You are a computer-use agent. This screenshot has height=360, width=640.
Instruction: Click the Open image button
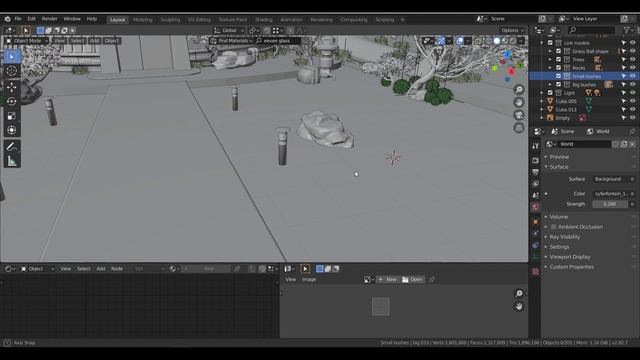click(x=412, y=280)
